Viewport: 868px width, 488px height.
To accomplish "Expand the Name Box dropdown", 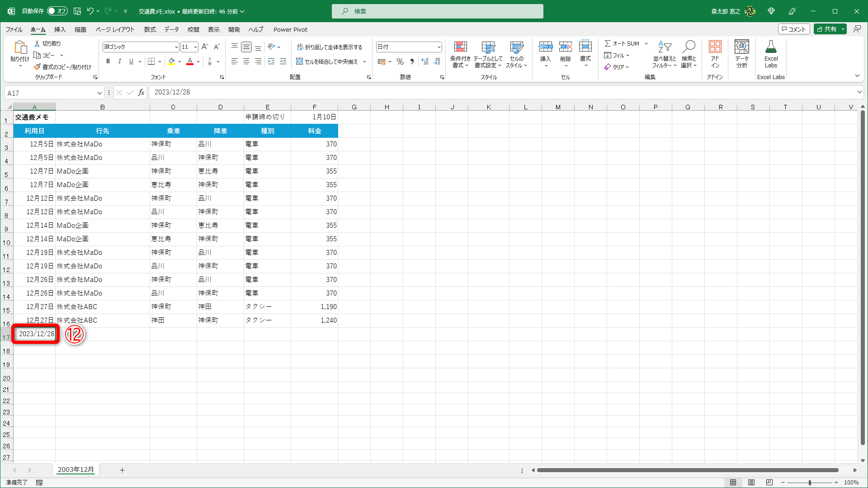I will (x=99, y=93).
